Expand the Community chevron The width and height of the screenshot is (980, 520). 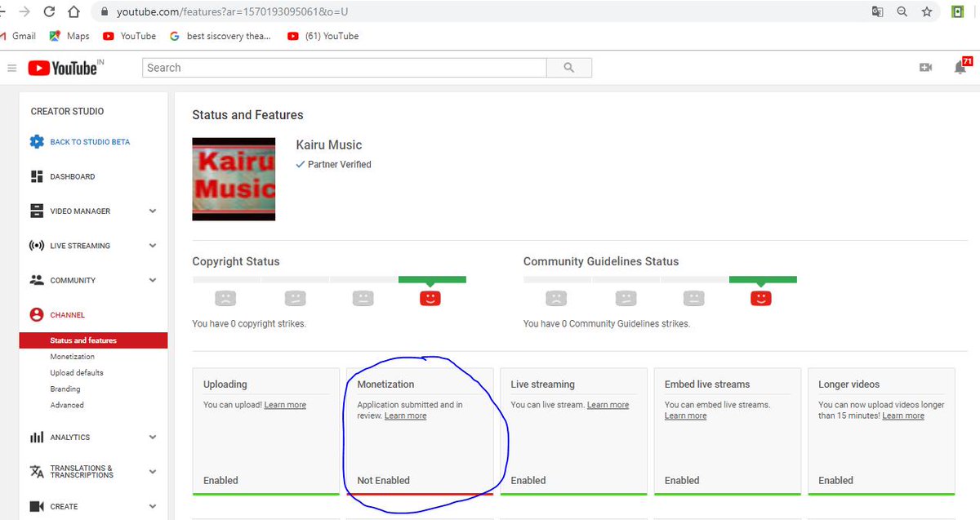tap(153, 280)
